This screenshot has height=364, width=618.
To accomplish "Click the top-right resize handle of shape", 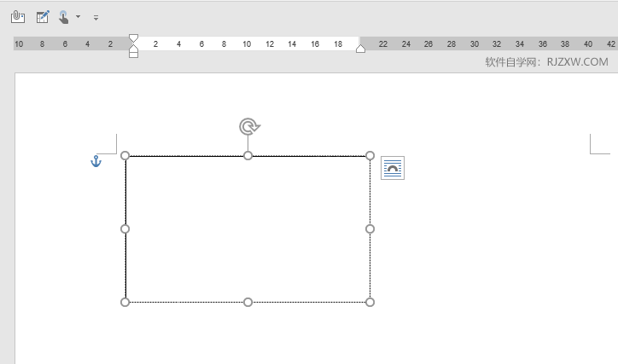I will pyautogui.click(x=370, y=155).
